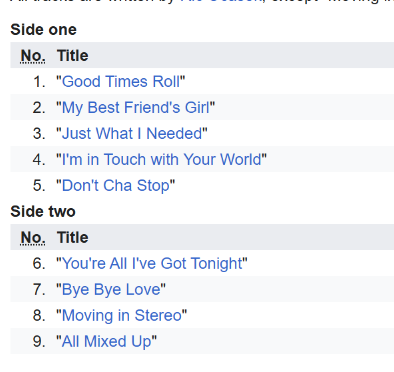Follow the "Just What I Needed" link
The image size is (394, 372).
pyautogui.click(x=132, y=134)
